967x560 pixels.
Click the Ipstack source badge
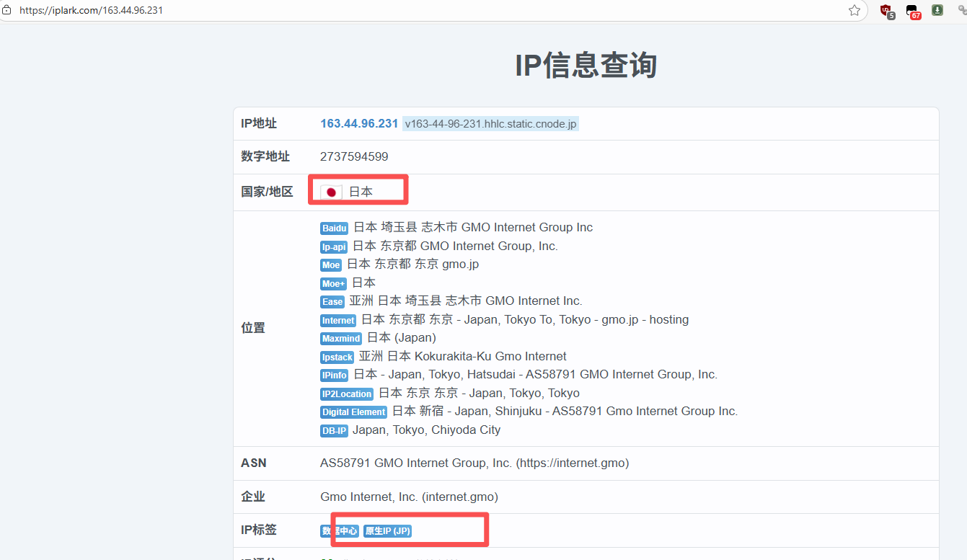click(x=337, y=357)
